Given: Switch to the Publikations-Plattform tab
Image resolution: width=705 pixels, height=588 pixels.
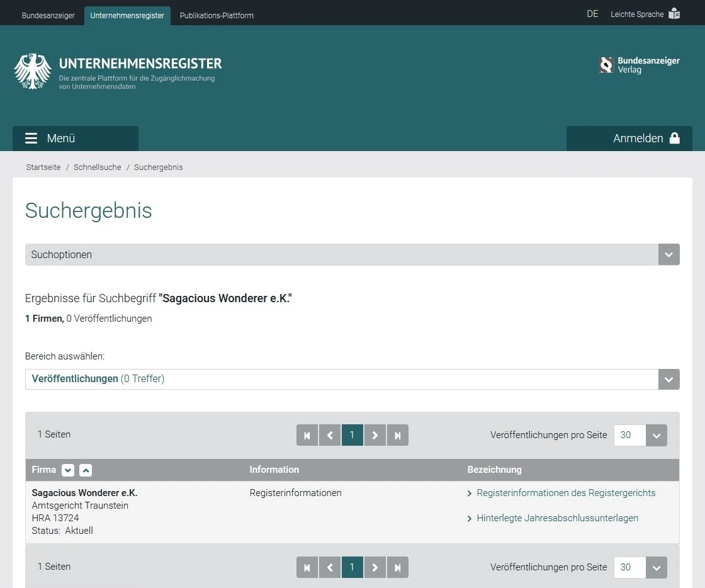Looking at the screenshot, I should pos(217,15).
